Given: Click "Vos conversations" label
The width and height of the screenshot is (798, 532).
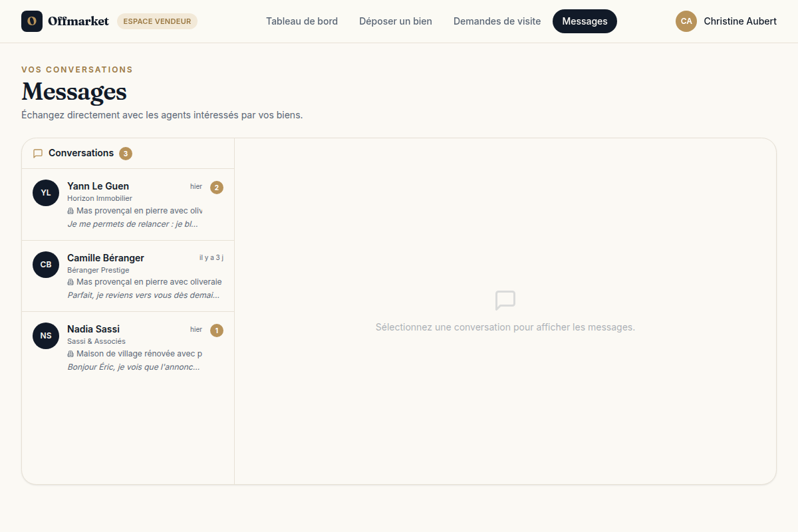Looking at the screenshot, I should [77, 70].
